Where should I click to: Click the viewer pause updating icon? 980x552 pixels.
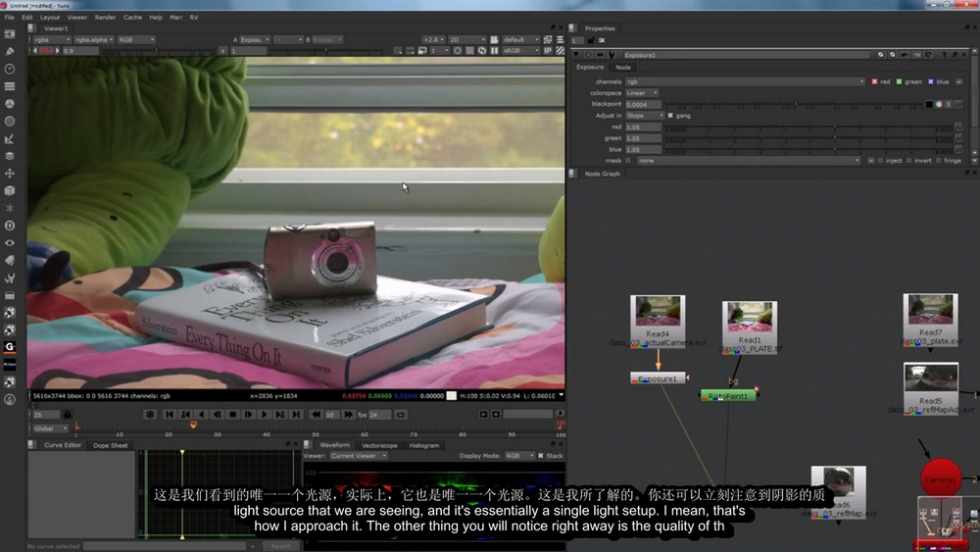click(x=494, y=51)
